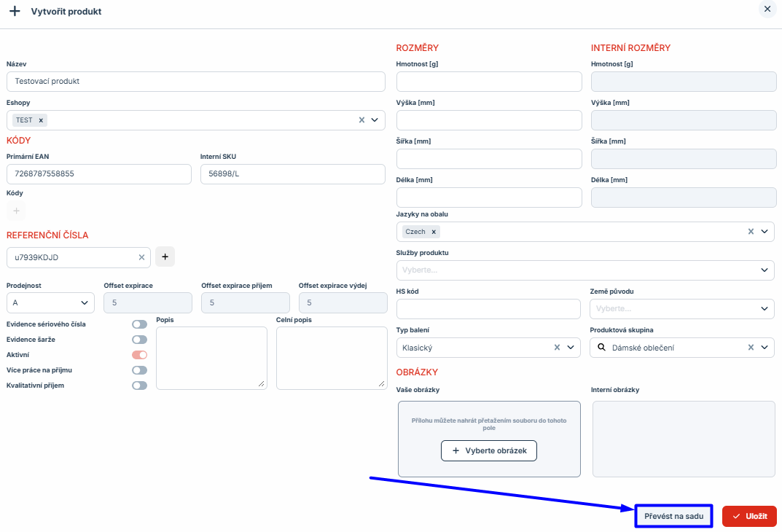Screen dimensions: 782x532
Task: Remove the Czech language tag
Action: click(434, 232)
